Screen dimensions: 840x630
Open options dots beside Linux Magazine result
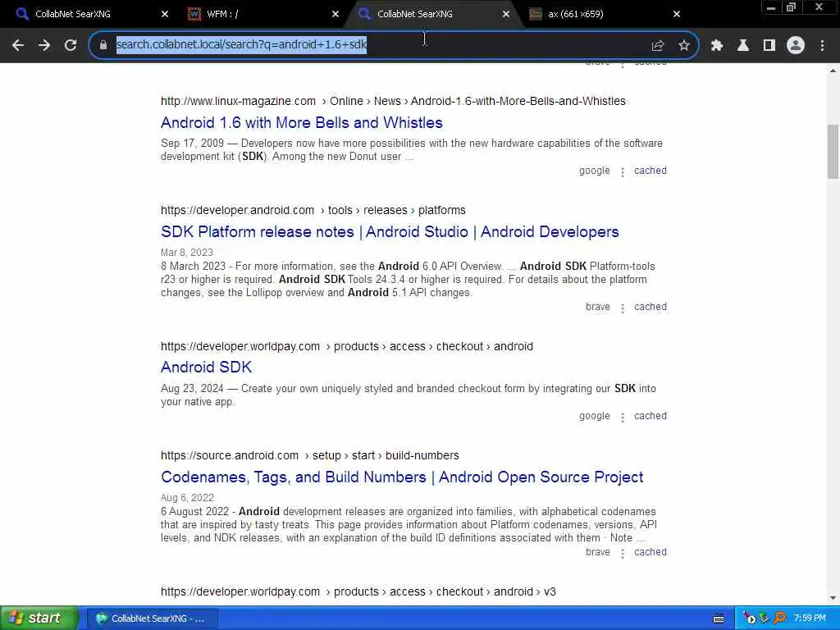(x=623, y=172)
